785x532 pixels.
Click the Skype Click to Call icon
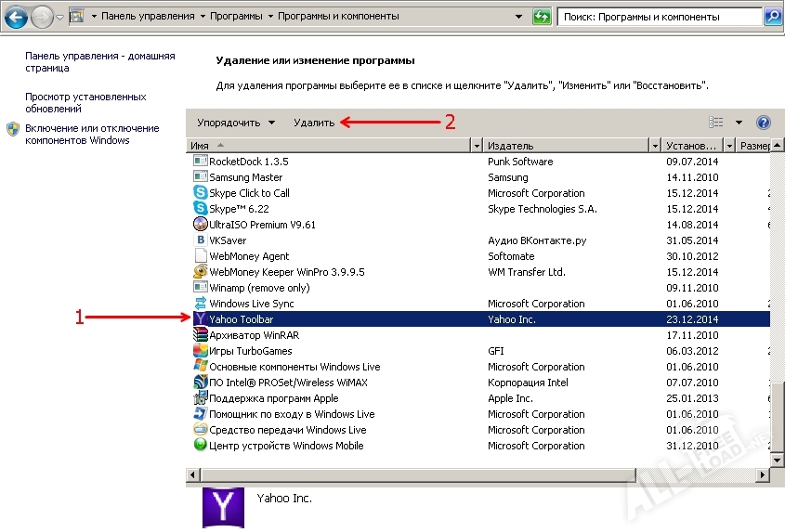click(201, 193)
